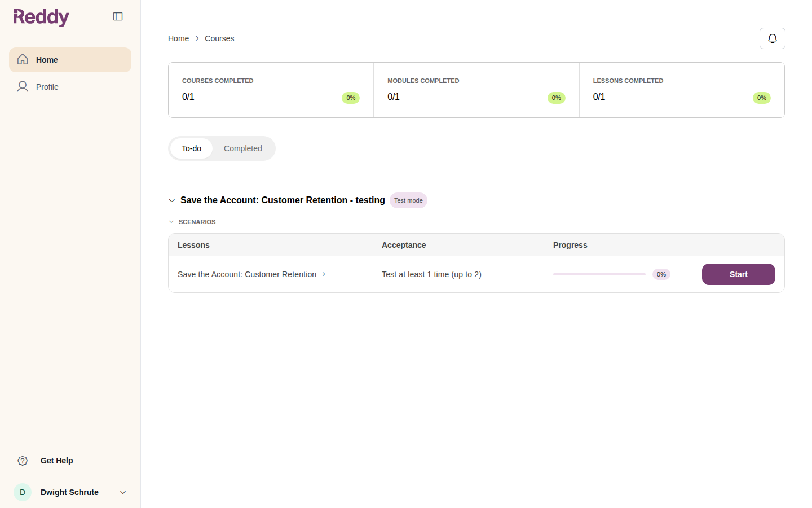Click the Lessons column header
This screenshot has height=508, width=812.
193,245
